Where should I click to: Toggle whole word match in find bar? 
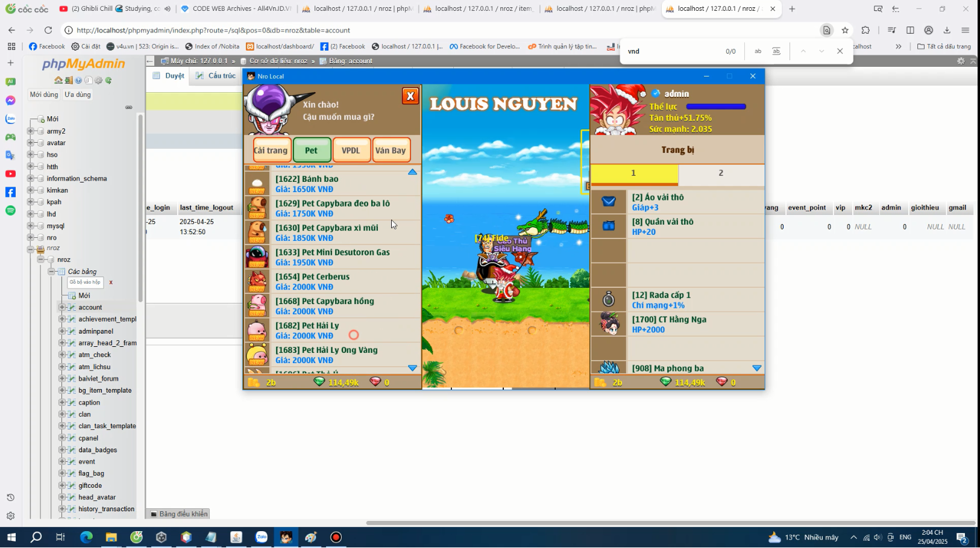pos(776,51)
